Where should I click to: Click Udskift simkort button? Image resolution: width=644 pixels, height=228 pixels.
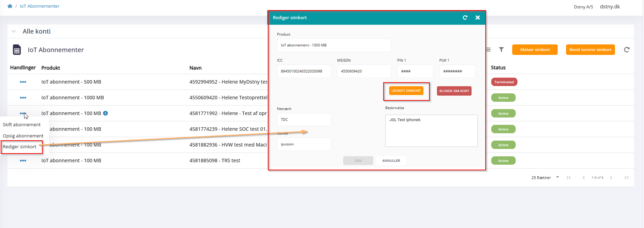coord(406,91)
